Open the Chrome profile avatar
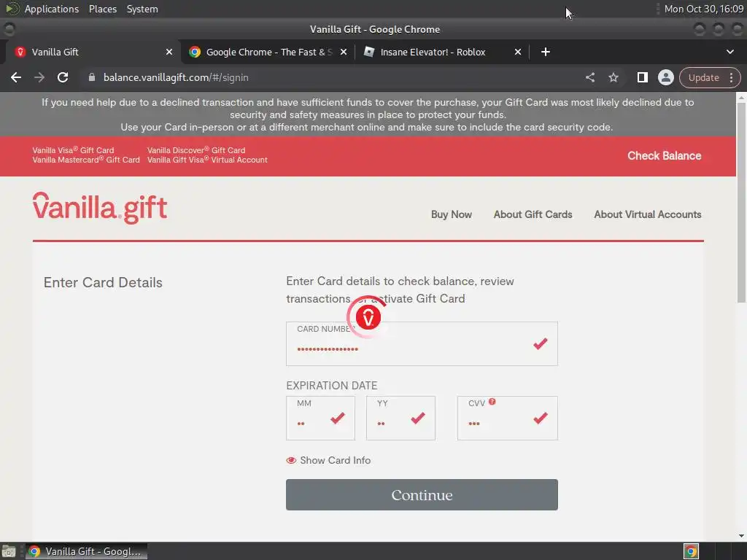The width and height of the screenshot is (747, 560). point(665,77)
